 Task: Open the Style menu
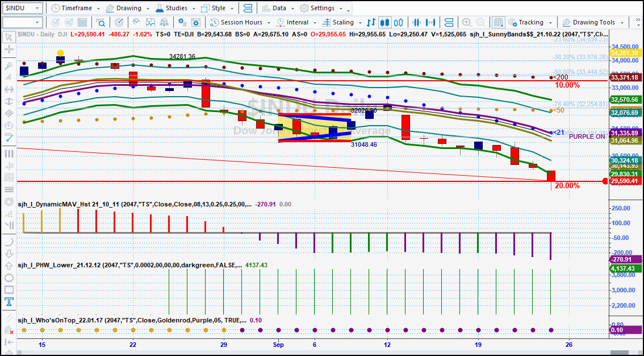pyautogui.click(x=218, y=8)
